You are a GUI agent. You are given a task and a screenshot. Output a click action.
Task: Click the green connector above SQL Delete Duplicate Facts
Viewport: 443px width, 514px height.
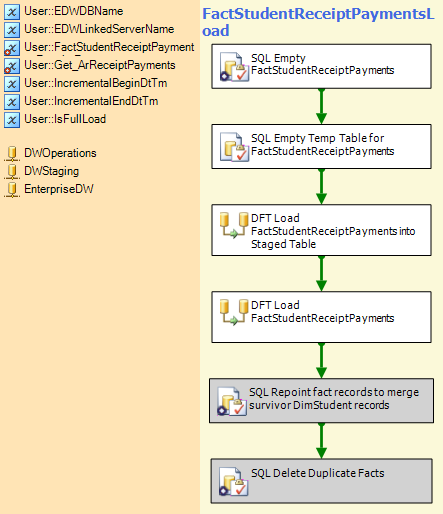[321, 441]
